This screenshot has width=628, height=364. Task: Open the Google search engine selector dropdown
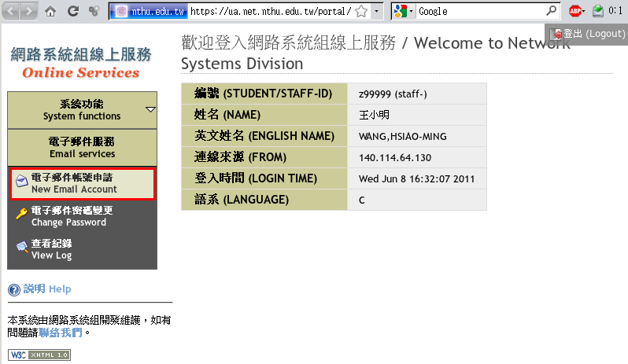click(x=403, y=11)
